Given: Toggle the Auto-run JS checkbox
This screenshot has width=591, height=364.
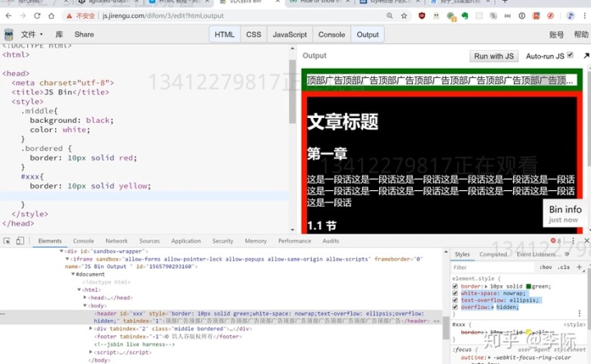Looking at the screenshot, I should pyautogui.click(x=570, y=55).
